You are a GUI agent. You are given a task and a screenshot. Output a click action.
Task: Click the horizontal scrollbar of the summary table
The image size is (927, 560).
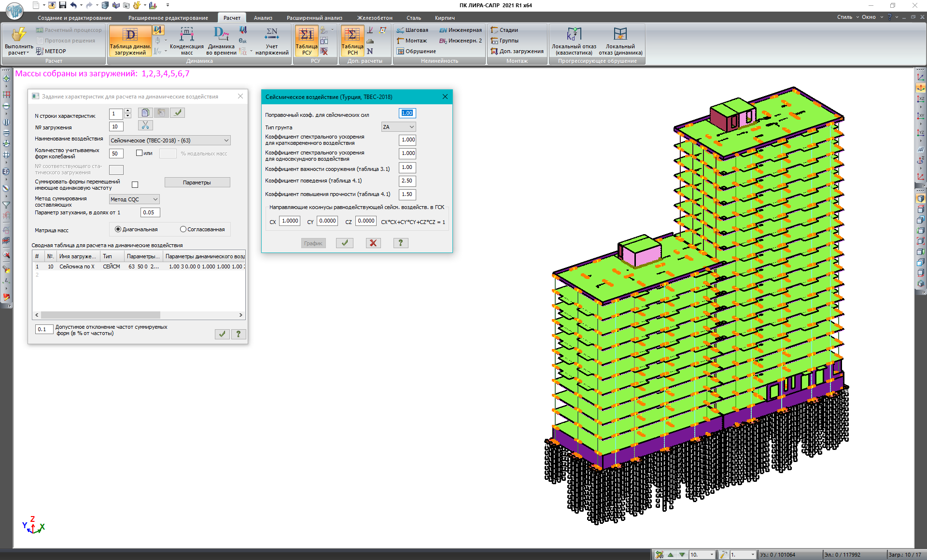coord(101,315)
